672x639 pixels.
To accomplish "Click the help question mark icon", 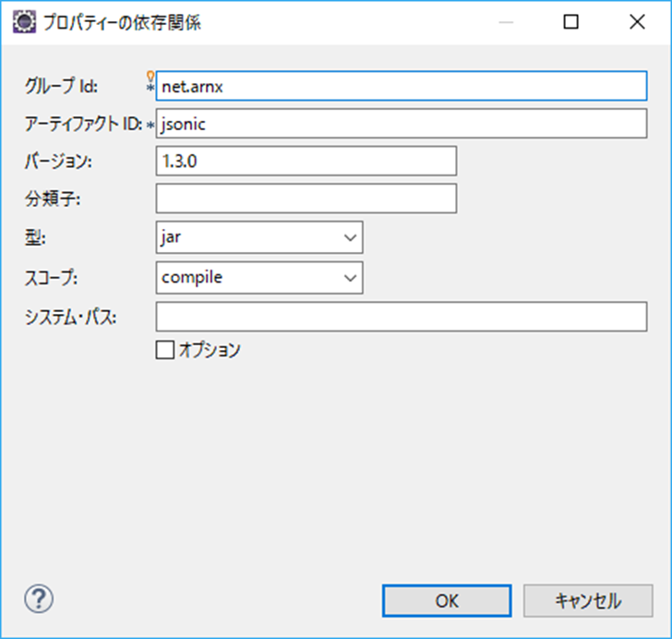I will pos(39,598).
